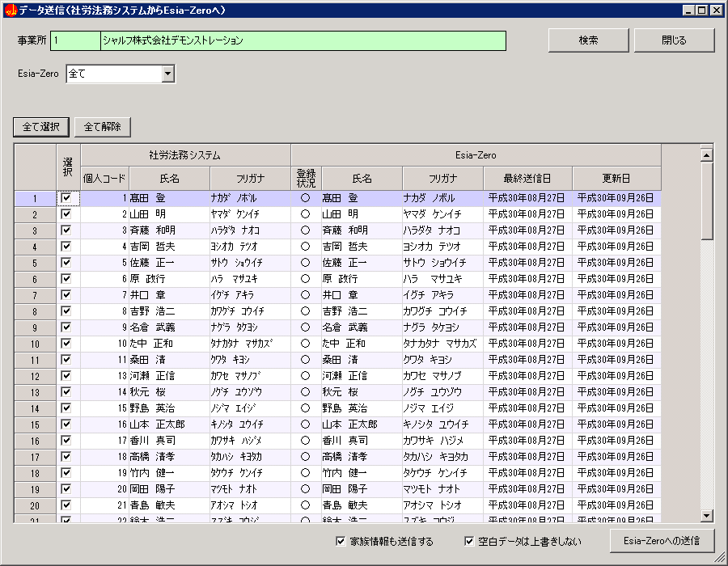Click フリガナ cell カワセ マサノブ in 社労法務システム
The width and height of the screenshot is (728, 566).
(250, 376)
